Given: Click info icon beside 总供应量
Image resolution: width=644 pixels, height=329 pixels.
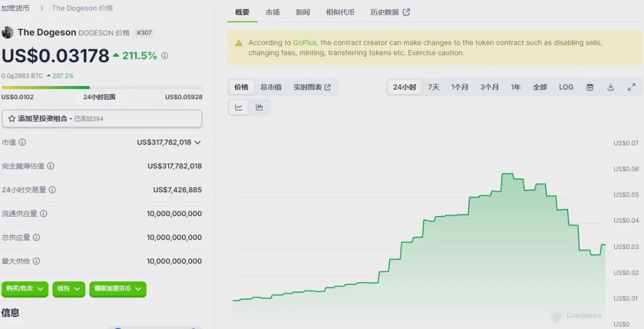Looking at the screenshot, I should pyautogui.click(x=36, y=237).
